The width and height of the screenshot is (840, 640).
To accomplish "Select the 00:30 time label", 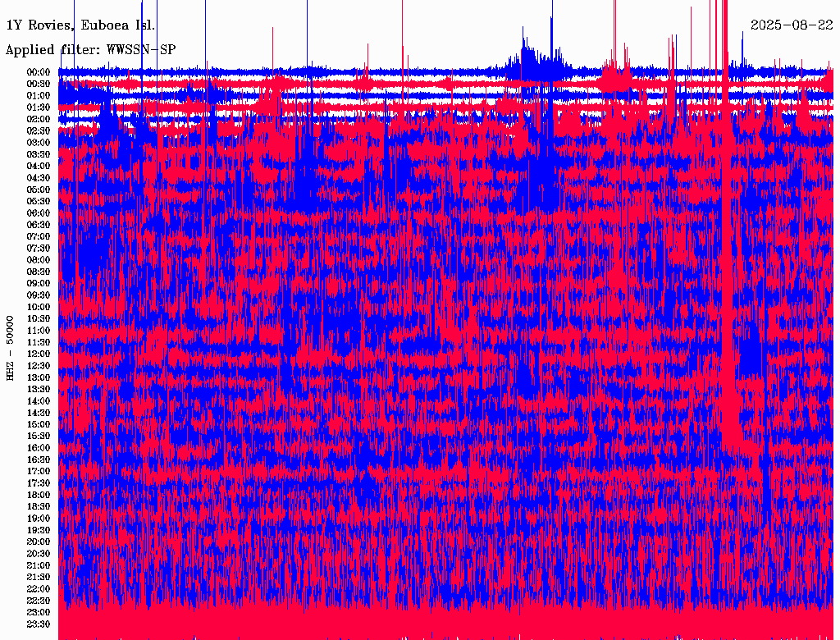I will click(39, 84).
